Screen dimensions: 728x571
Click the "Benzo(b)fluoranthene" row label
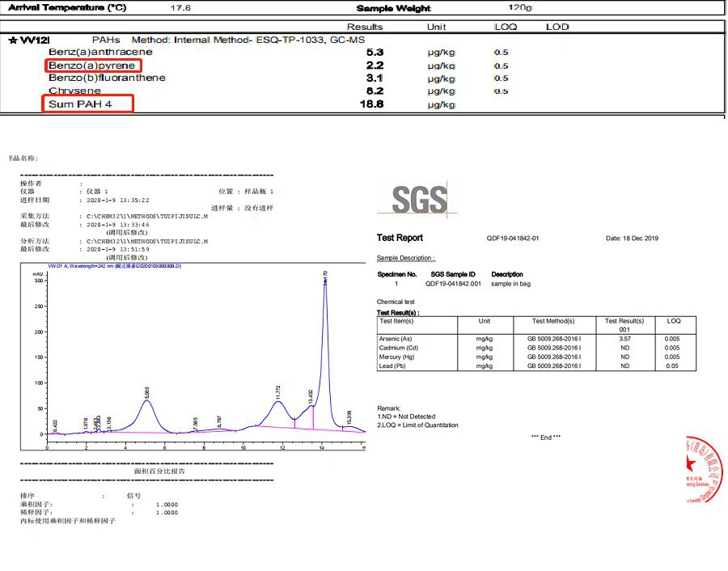click(107, 78)
